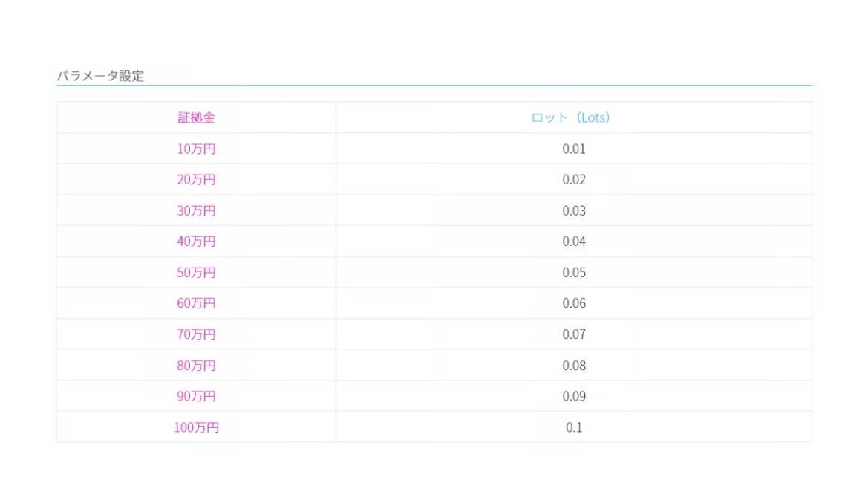Select the 証拠金 column header
Viewport: 868px width, 495px height.
pyautogui.click(x=196, y=117)
